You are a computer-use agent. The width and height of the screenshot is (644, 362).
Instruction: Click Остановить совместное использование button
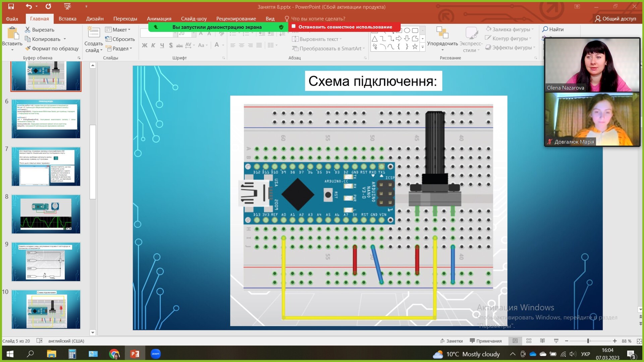[345, 27]
